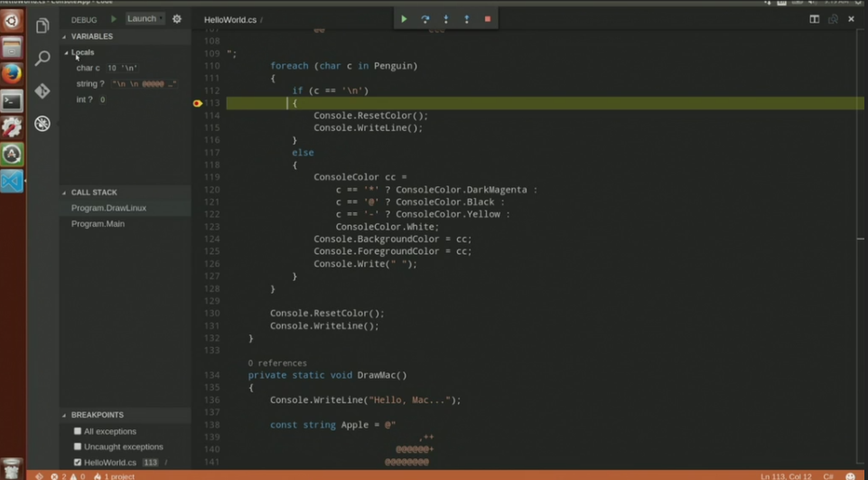Image resolution: width=868 pixels, height=480 pixels.
Task: Open the Launch configuration dropdown
Action: pos(145,19)
